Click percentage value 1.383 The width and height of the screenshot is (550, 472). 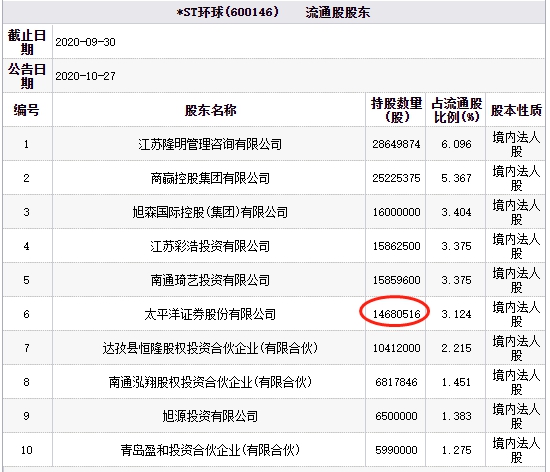pyautogui.click(x=456, y=416)
